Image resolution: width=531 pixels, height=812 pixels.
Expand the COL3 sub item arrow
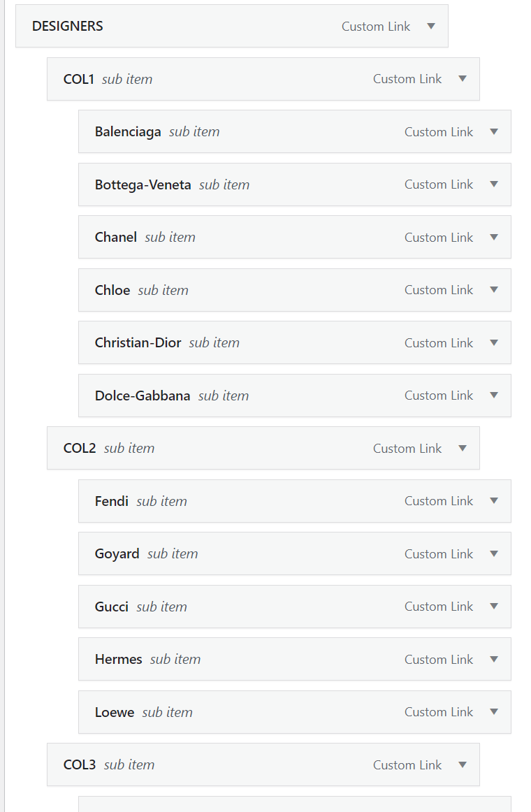click(463, 764)
